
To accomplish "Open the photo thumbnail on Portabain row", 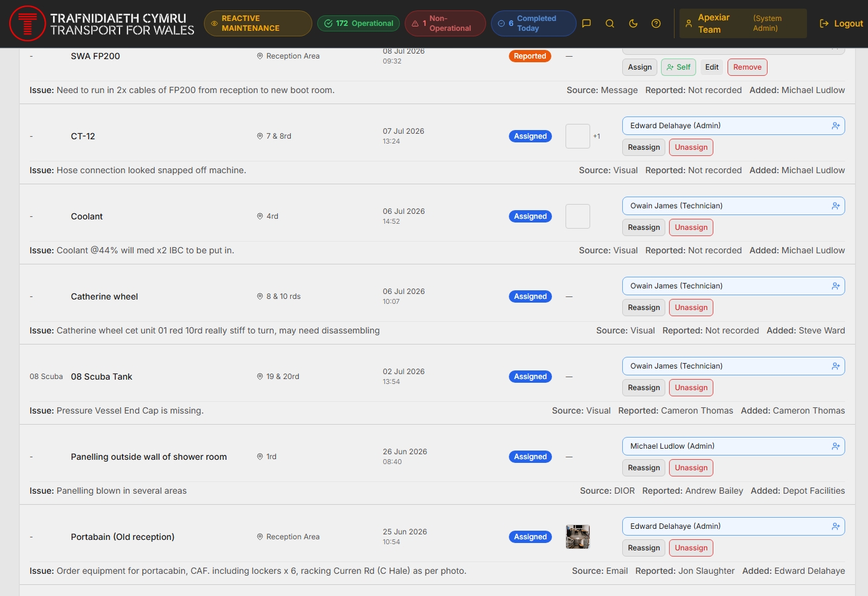I will tap(578, 537).
